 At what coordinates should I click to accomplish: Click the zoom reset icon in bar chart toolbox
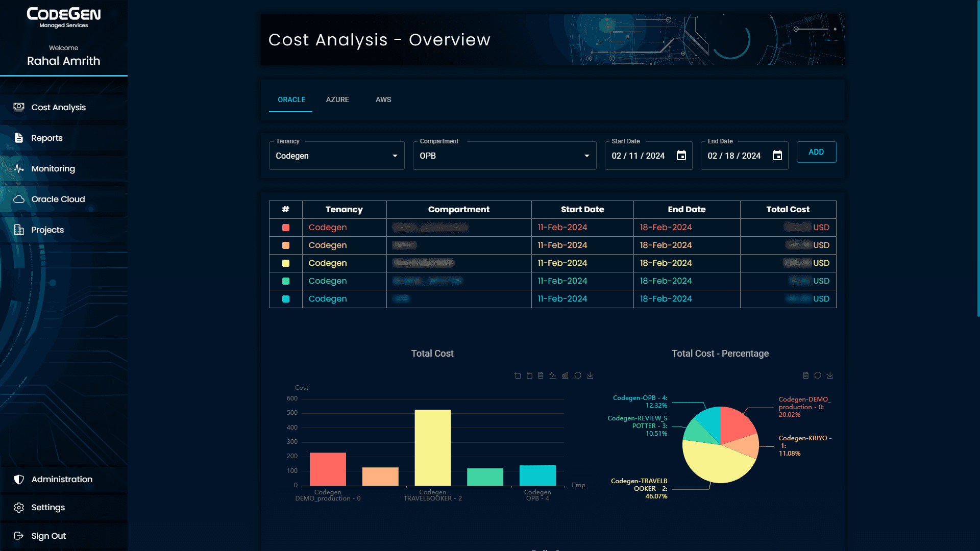(529, 375)
